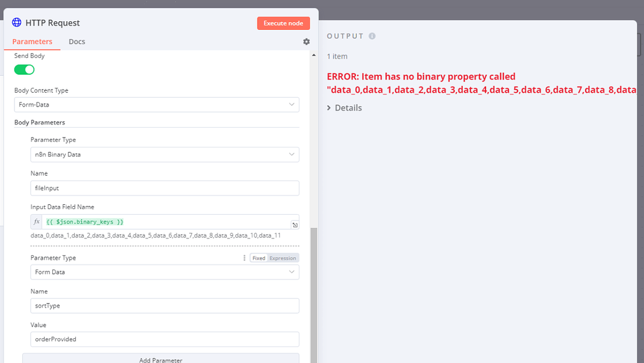Open the expression editor expand icon

295,225
